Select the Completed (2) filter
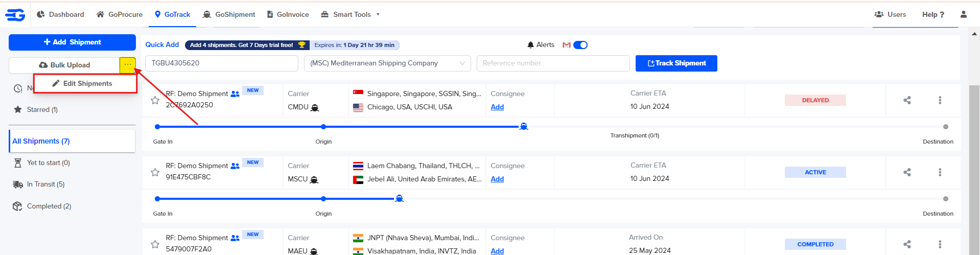Viewport: 980px width, 255px height. point(42,206)
